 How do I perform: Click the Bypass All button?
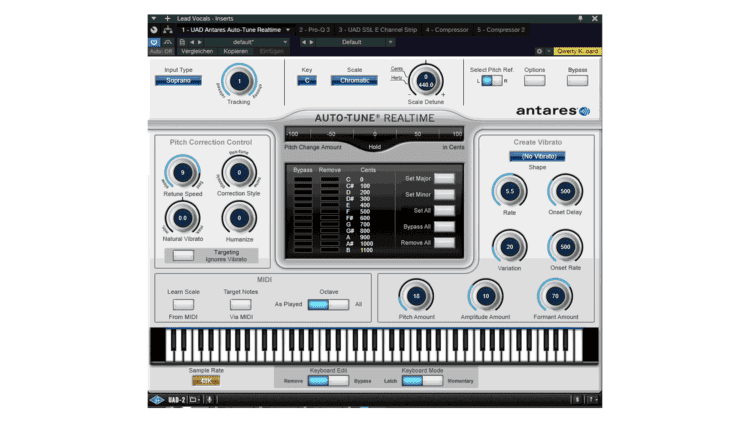444,227
